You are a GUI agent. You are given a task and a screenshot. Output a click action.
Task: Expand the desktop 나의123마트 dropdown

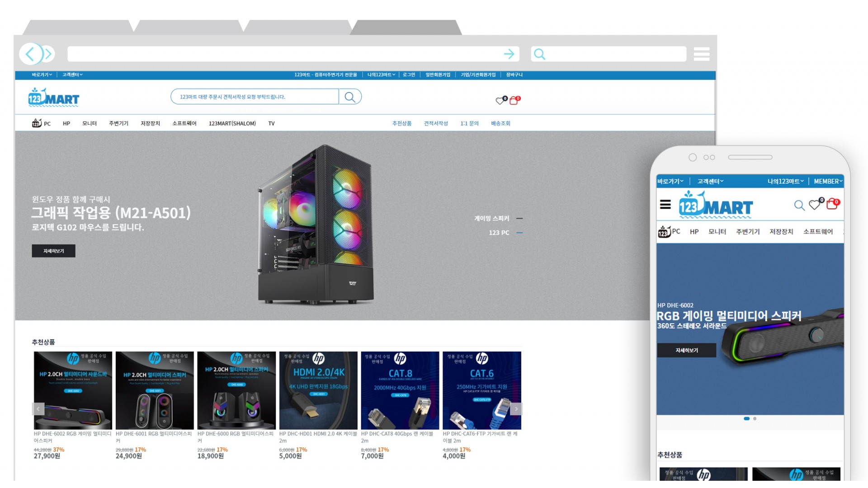coord(381,75)
